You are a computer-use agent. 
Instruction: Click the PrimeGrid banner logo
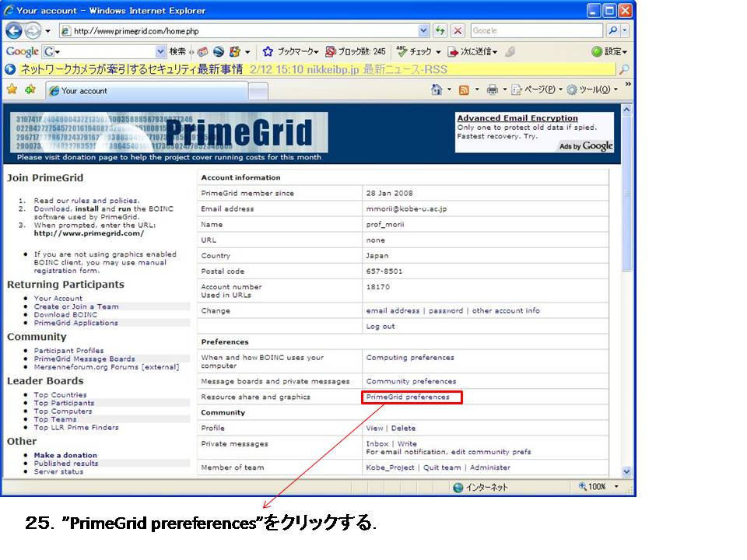169,133
